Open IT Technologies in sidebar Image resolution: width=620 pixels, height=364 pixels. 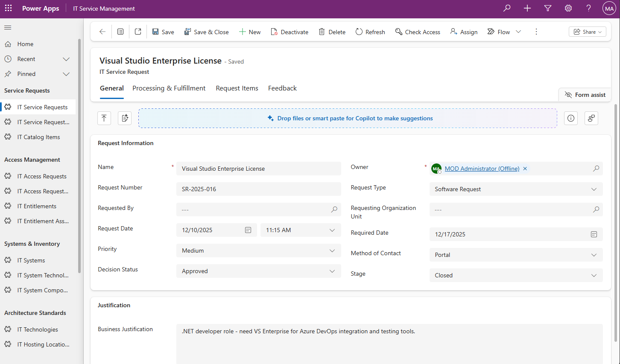pyautogui.click(x=38, y=329)
